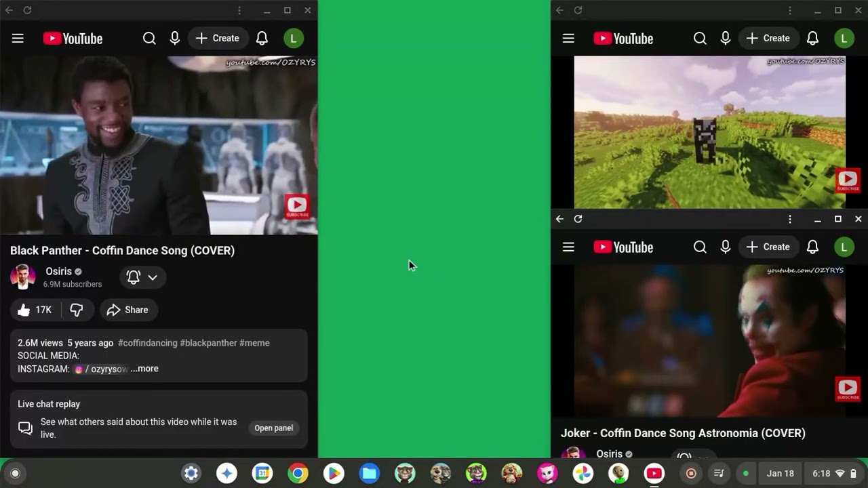
Task: Open the three-dot menu of the Joker window
Action: (790, 219)
